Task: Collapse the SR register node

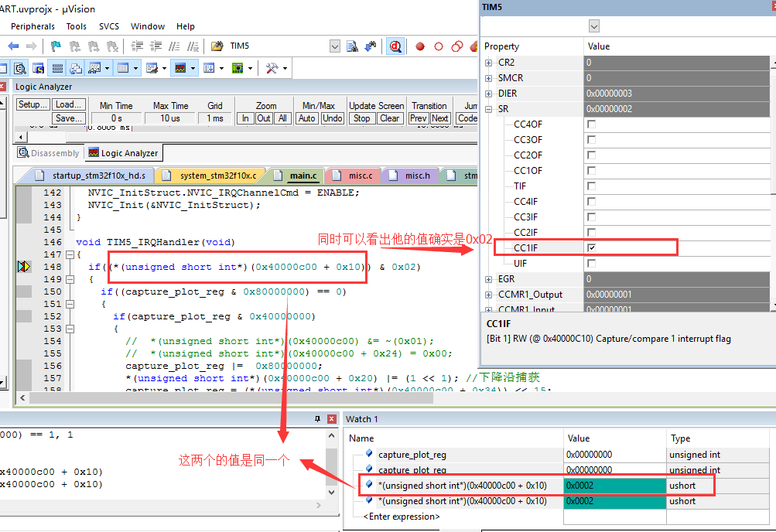Action: pyautogui.click(x=488, y=109)
